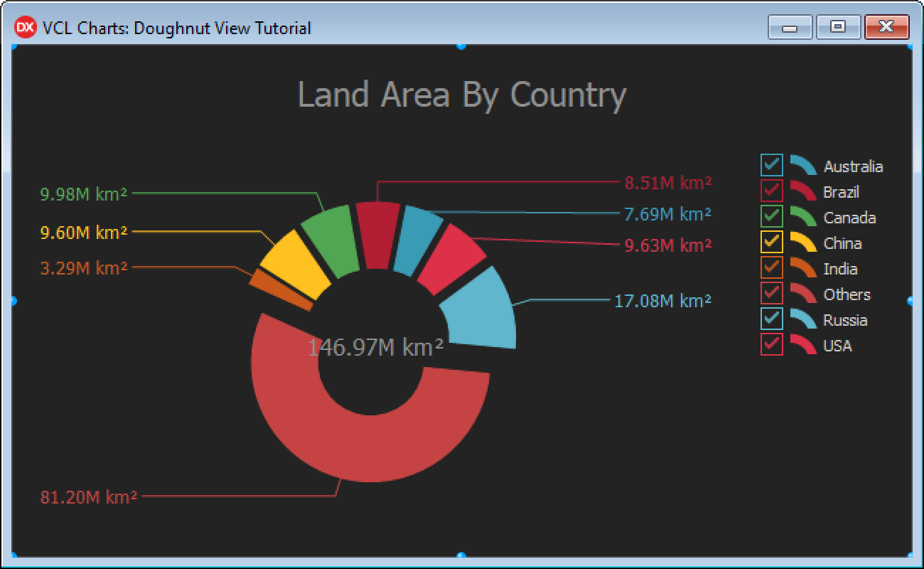Click the Russia legend arc icon
The image size is (924, 569).
pyautogui.click(x=803, y=319)
